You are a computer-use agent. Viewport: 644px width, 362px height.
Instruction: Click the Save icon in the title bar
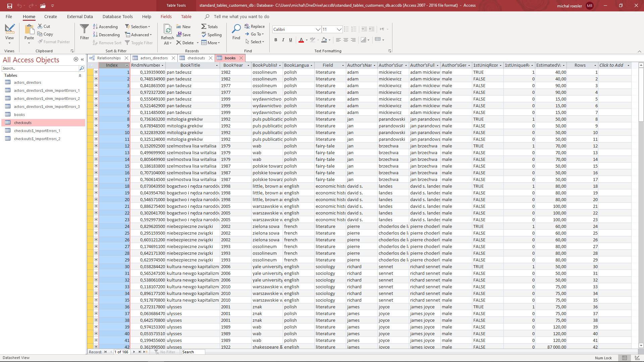pos(9,6)
